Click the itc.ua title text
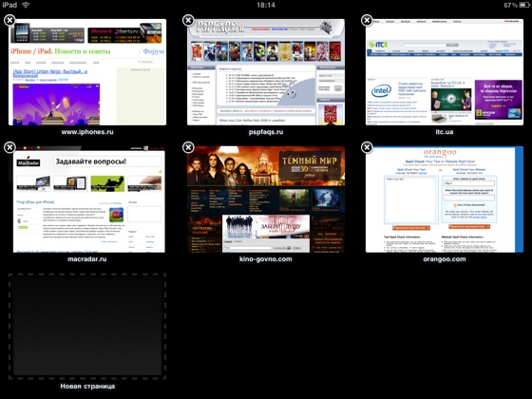Viewport: 532px width, 399px height. [x=445, y=132]
